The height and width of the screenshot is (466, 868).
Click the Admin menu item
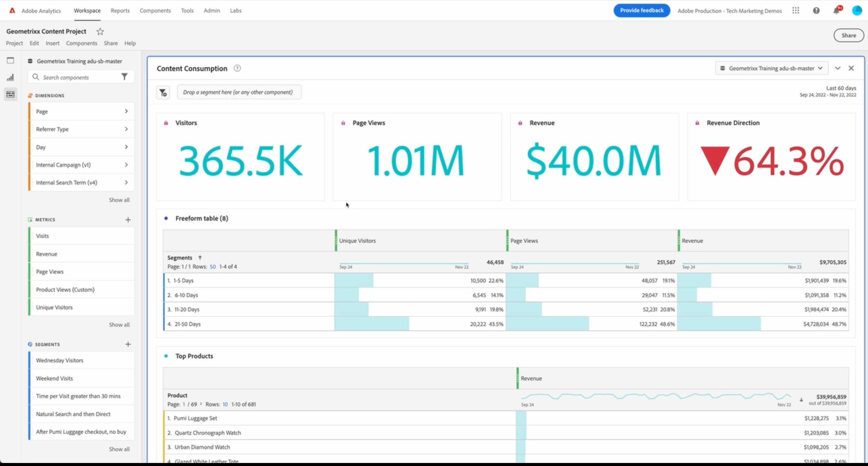[211, 10]
